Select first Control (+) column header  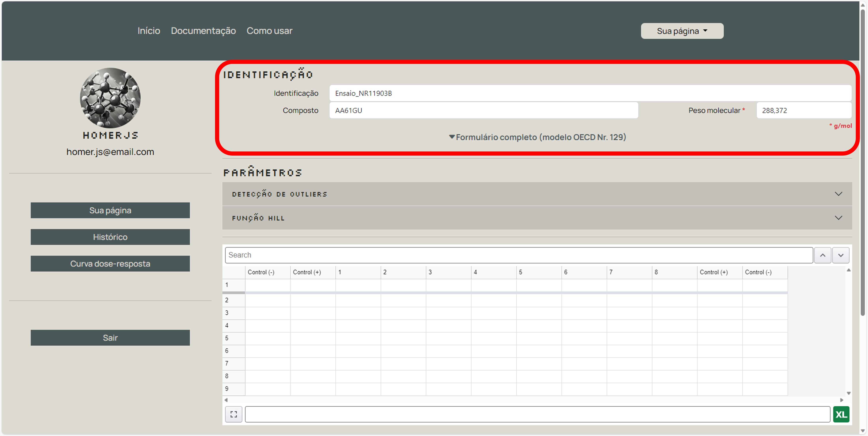click(x=313, y=272)
